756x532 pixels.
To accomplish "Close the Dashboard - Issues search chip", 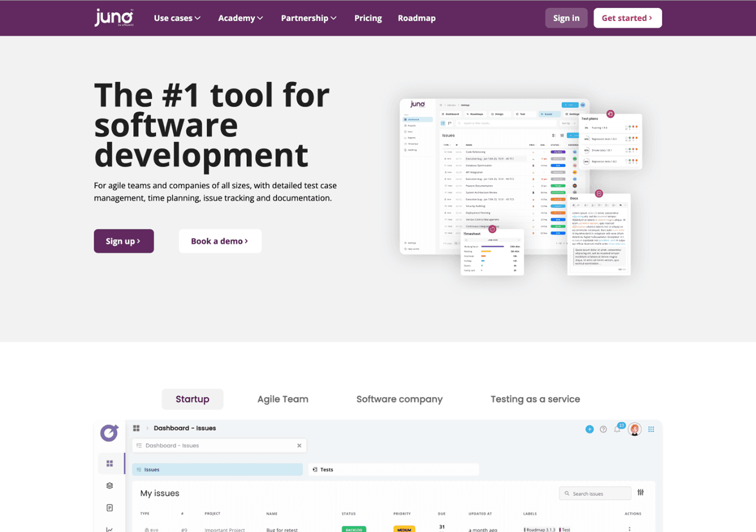I will click(299, 445).
